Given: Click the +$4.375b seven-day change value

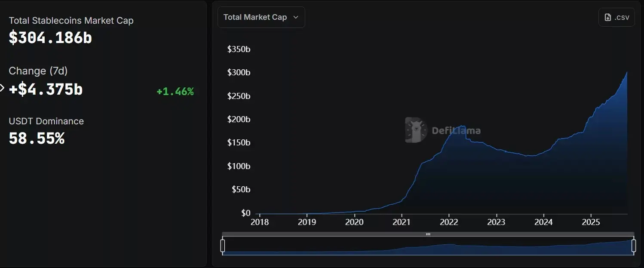Looking at the screenshot, I should click(x=46, y=89).
